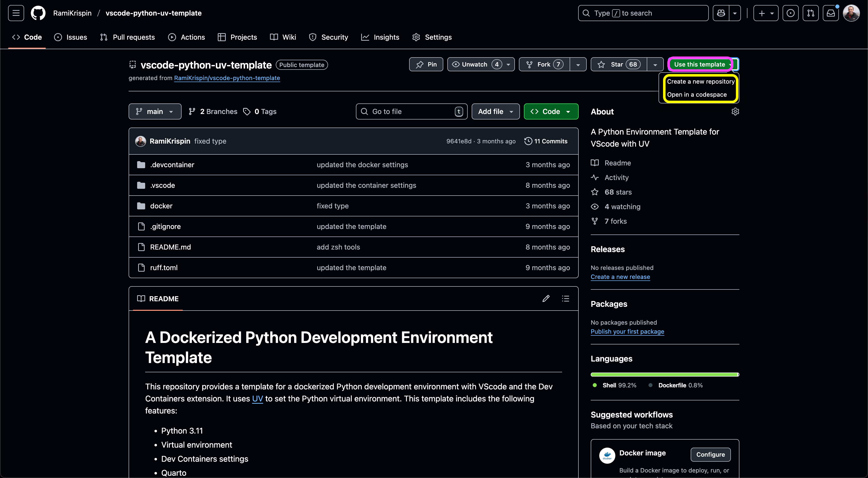Select Create a new repository option

[x=700, y=82]
